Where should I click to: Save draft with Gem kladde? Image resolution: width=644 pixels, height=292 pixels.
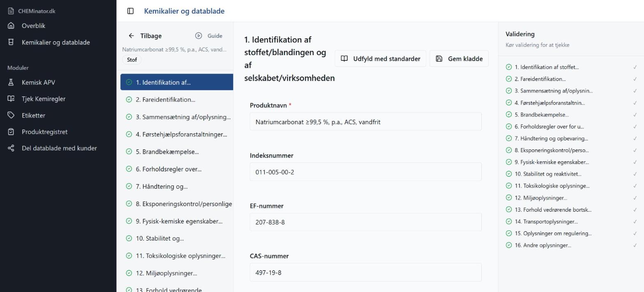(459, 58)
